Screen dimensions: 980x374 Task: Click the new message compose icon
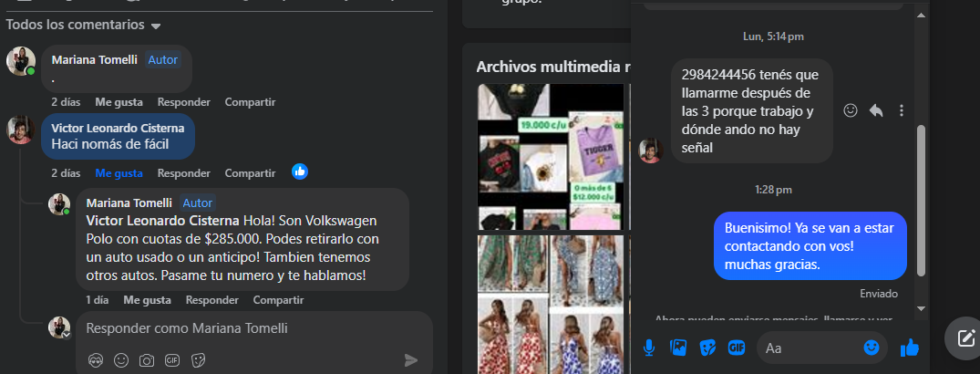pos(965,338)
